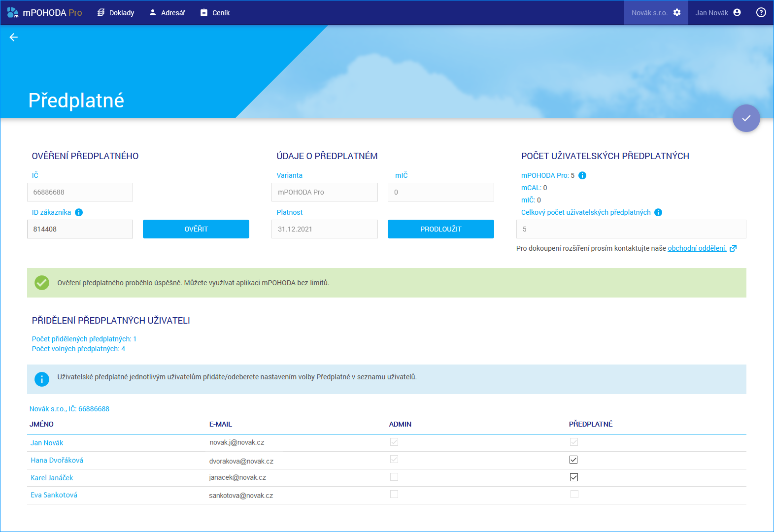The height and width of the screenshot is (532, 774).
Task: Click OVĚŘIT button
Action: coord(196,229)
